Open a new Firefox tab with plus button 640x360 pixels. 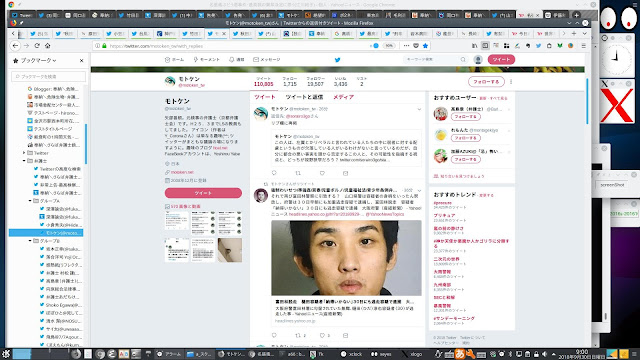(574, 33)
